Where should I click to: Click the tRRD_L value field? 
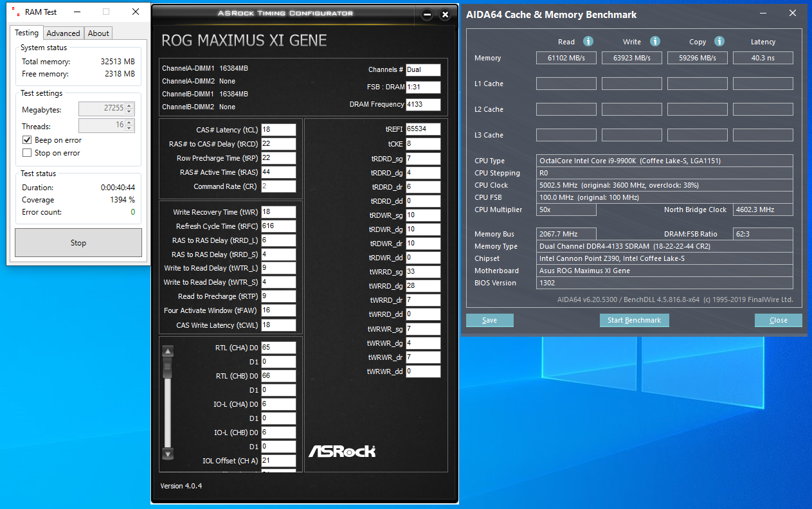click(x=278, y=240)
